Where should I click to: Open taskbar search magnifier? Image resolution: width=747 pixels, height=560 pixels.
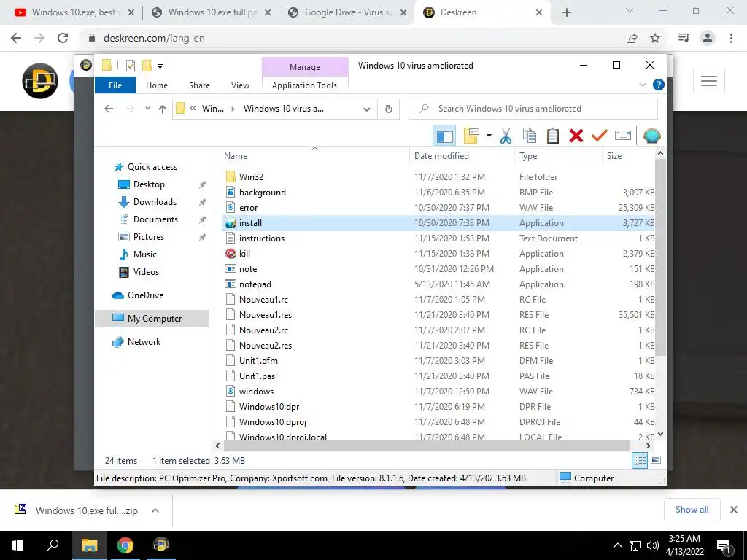click(x=53, y=545)
